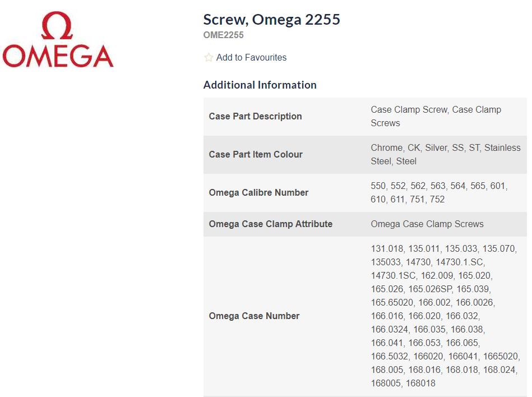Click the Additional Information heading
Image resolution: width=532 pixels, height=397 pixels.
click(260, 85)
